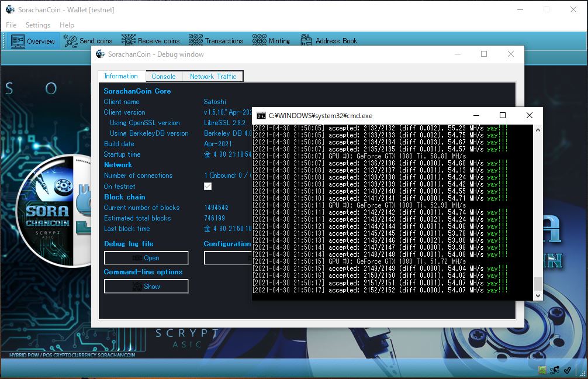588x379 pixels.
Task: Click the 'LibreSSL 2.8.2' value
Action: 224,123
